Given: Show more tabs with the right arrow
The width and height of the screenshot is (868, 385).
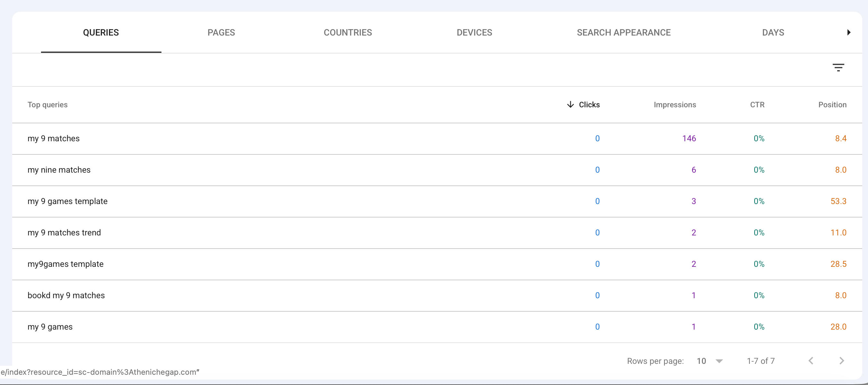Looking at the screenshot, I should point(849,32).
